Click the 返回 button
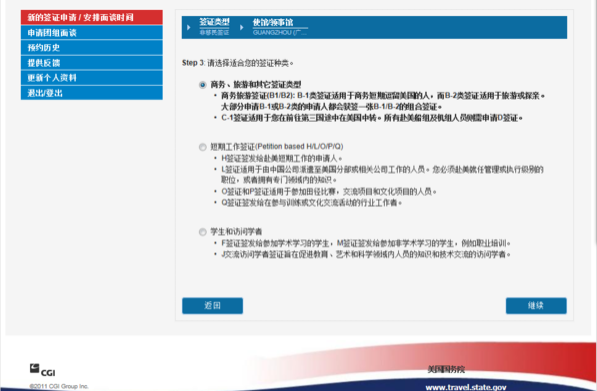 [212, 306]
